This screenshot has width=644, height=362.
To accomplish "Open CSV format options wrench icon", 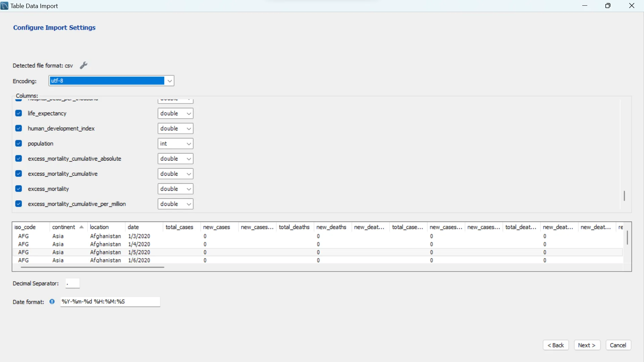I will tap(84, 65).
